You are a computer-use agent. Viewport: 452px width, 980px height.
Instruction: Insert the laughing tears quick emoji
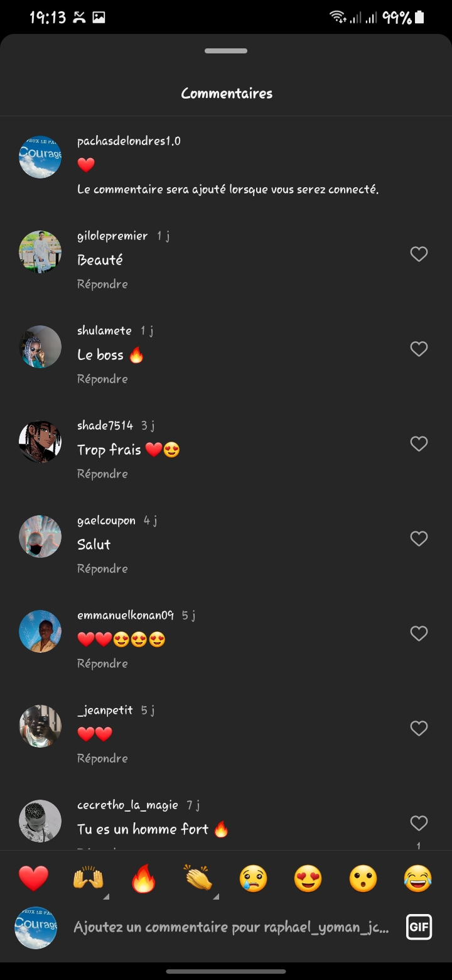418,878
